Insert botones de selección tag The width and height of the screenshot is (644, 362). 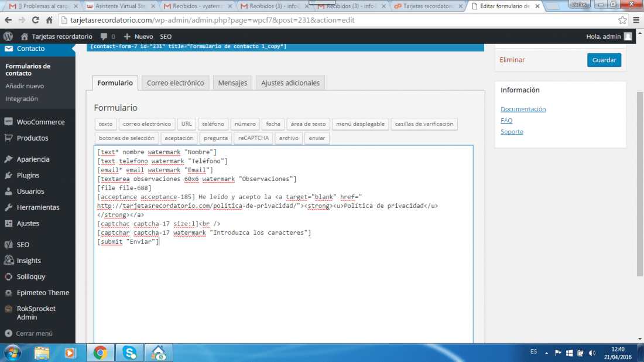click(126, 138)
